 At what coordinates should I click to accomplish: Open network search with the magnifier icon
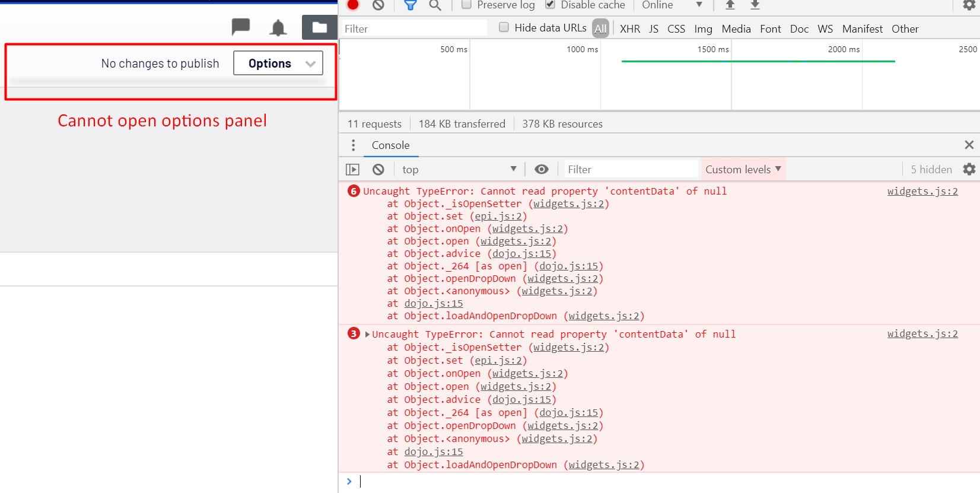pos(435,5)
